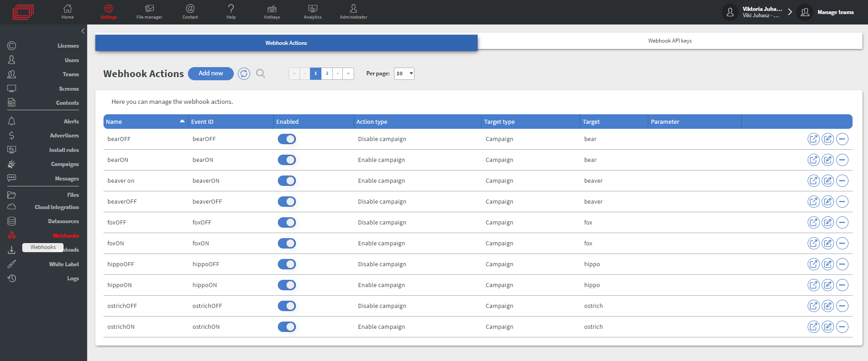Edit the foxOFF webhook action
The width and height of the screenshot is (868, 361).
click(828, 223)
